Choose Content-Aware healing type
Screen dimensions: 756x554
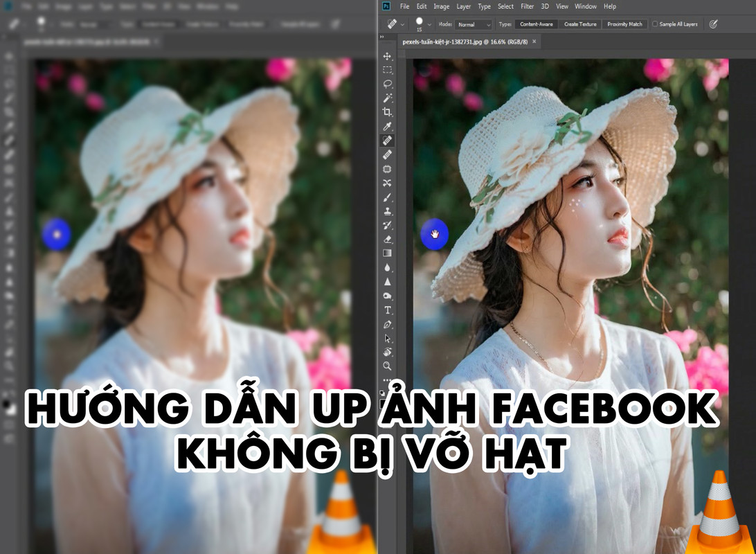coord(536,24)
